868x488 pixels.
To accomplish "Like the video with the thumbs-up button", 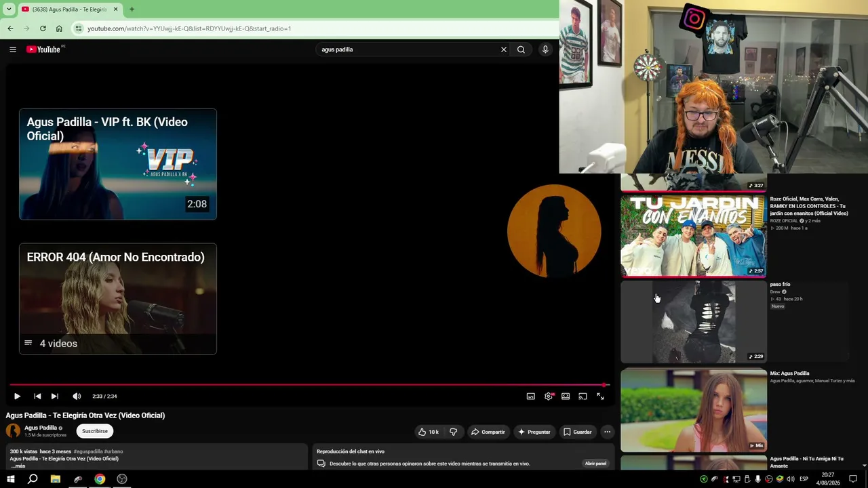I will coord(429,432).
